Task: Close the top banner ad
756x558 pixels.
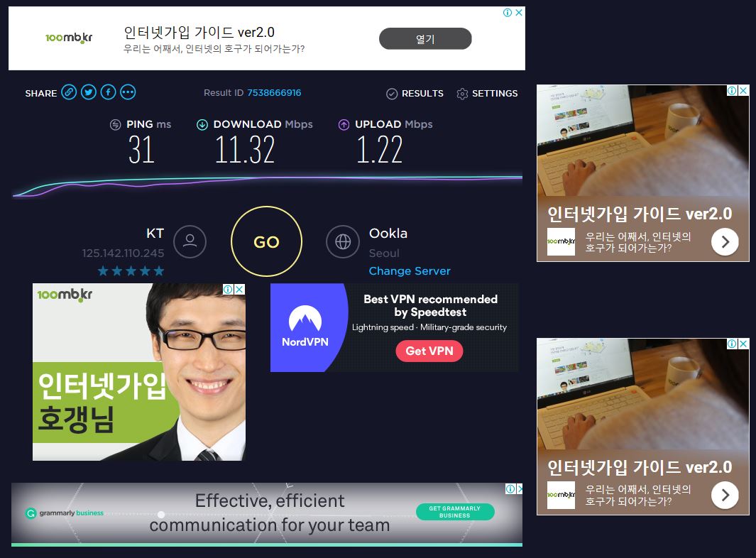Action: (x=519, y=13)
